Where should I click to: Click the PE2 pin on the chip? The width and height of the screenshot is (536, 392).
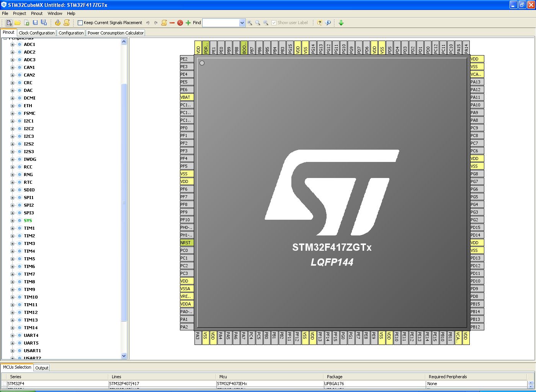[x=187, y=59]
